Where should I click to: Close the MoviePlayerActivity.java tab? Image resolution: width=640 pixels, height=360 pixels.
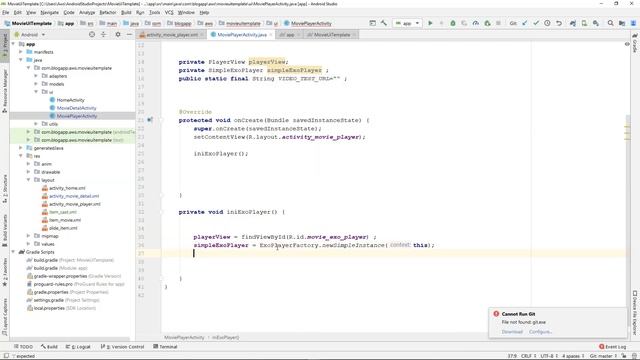[x=271, y=35]
